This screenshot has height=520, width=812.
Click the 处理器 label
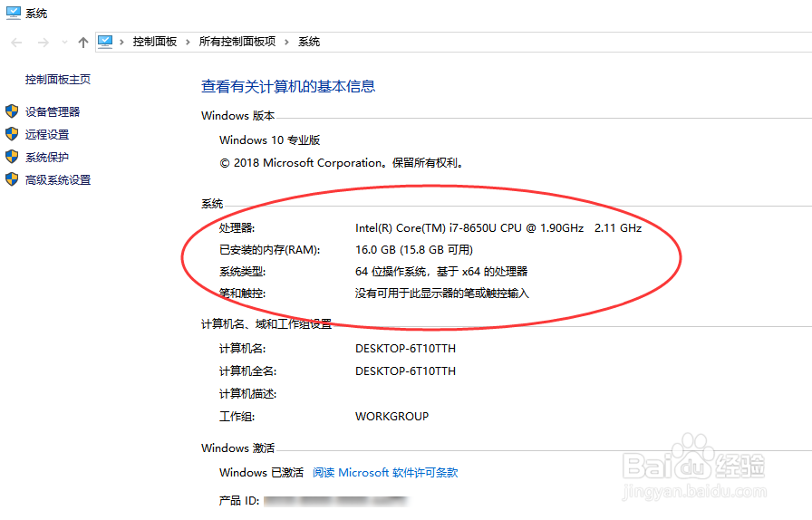[237, 228]
